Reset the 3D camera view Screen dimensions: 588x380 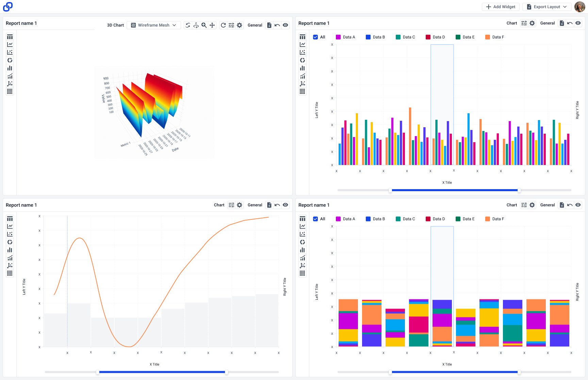pos(223,25)
